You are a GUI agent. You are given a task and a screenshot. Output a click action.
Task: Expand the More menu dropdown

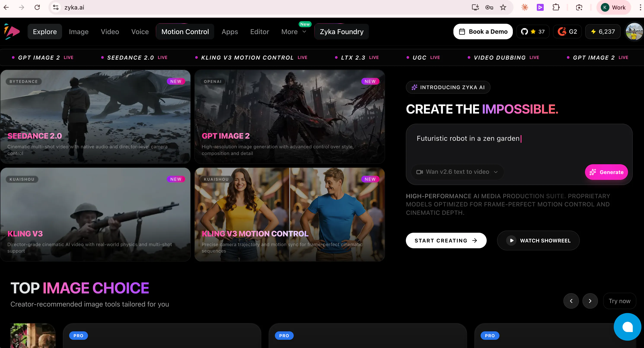tap(294, 32)
